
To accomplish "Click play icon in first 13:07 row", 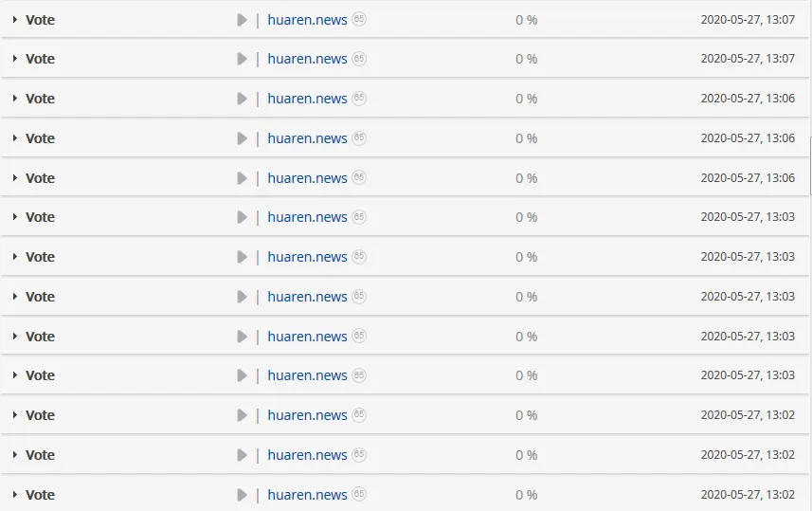I will [x=242, y=20].
